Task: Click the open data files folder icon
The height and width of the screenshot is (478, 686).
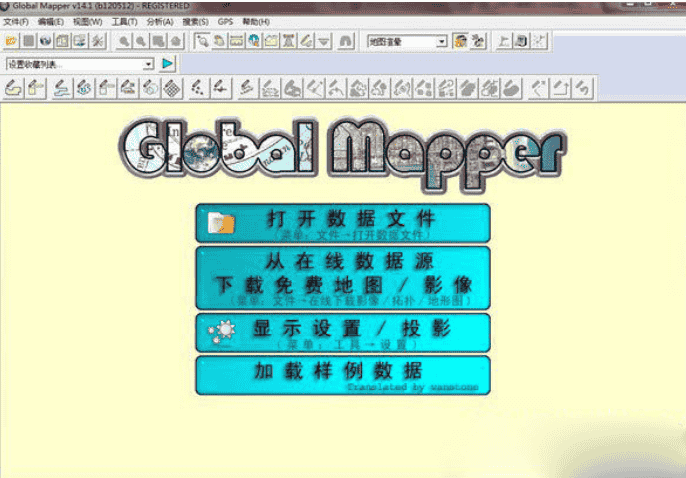Action: [x=11, y=41]
